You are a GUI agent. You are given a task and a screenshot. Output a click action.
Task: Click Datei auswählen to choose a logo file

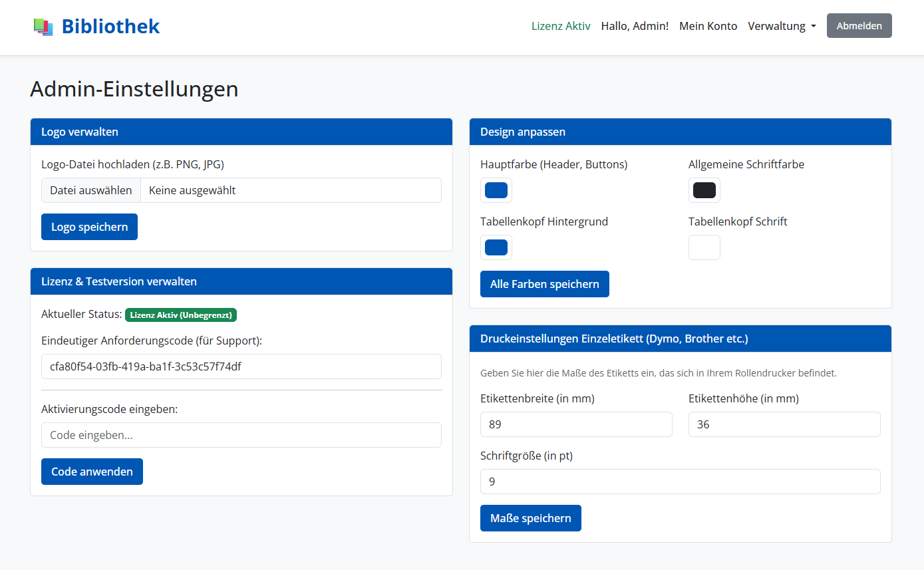[90, 190]
